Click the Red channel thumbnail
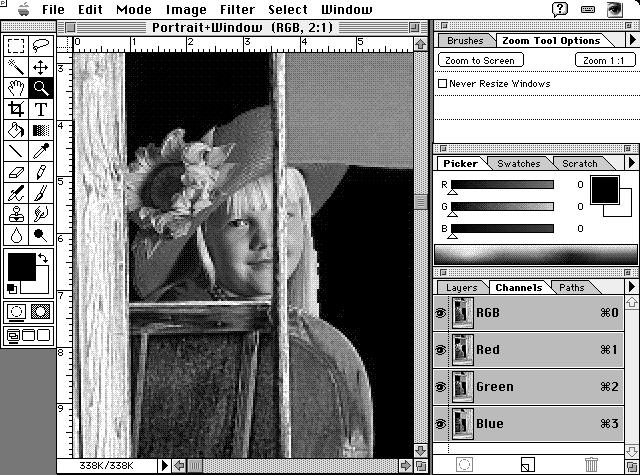The image size is (640, 475). (463, 350)
